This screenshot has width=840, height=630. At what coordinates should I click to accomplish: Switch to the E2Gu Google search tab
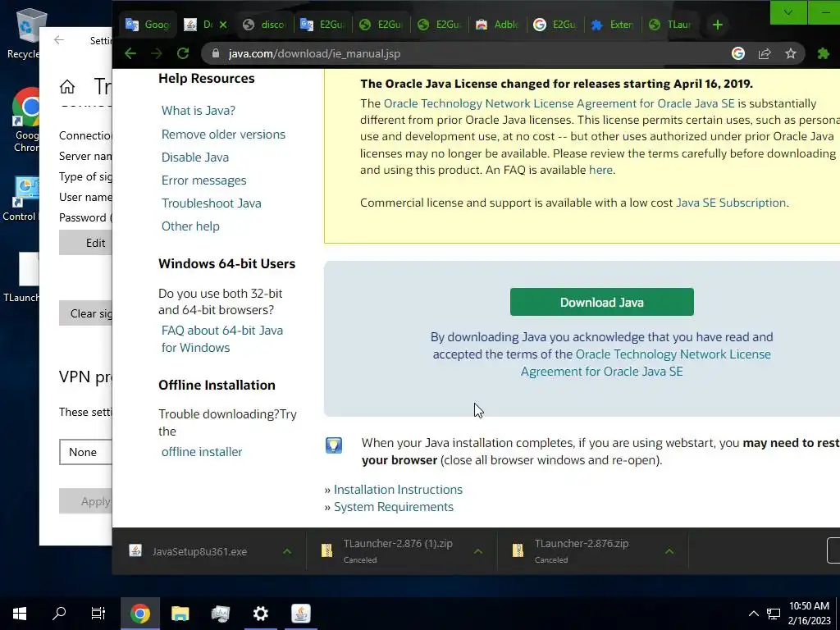click(x=555, y=25)
